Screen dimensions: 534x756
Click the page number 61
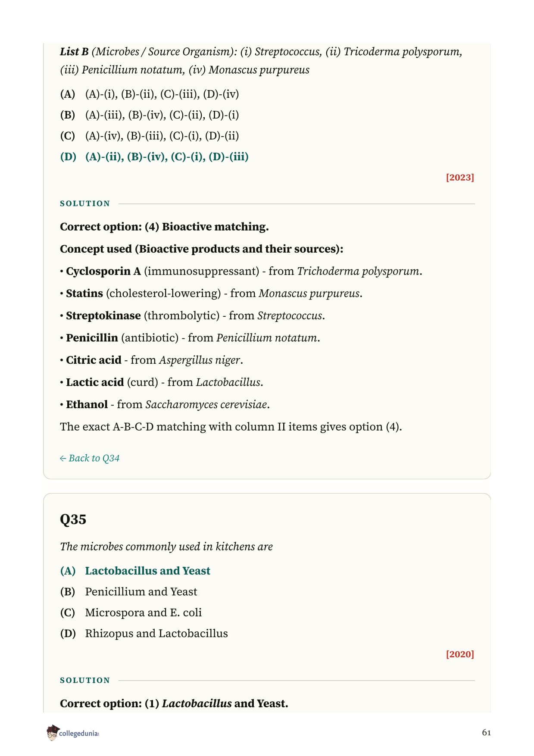(486, 732)
